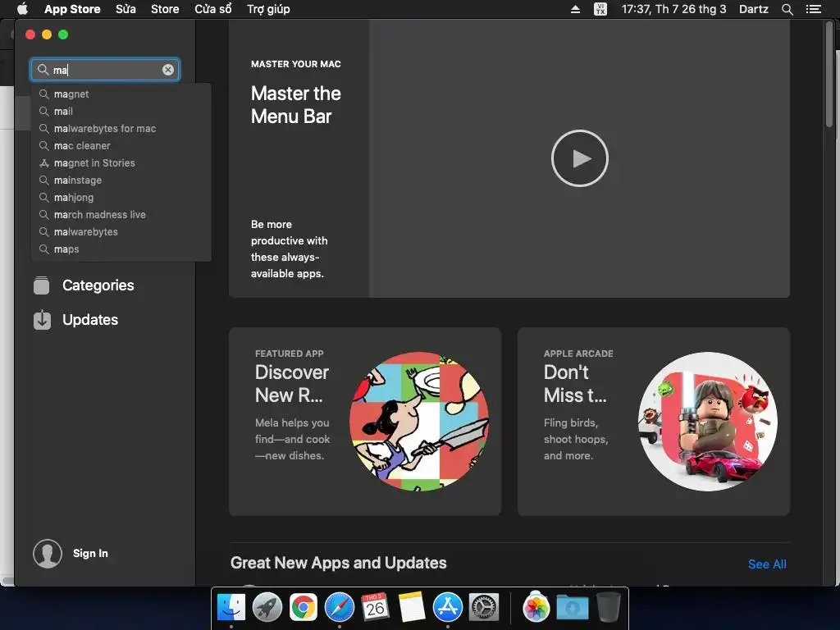Select the 'mahjong' suggestion
The width and height of the screenshot is (840, 630).
[x=121, y=197]
